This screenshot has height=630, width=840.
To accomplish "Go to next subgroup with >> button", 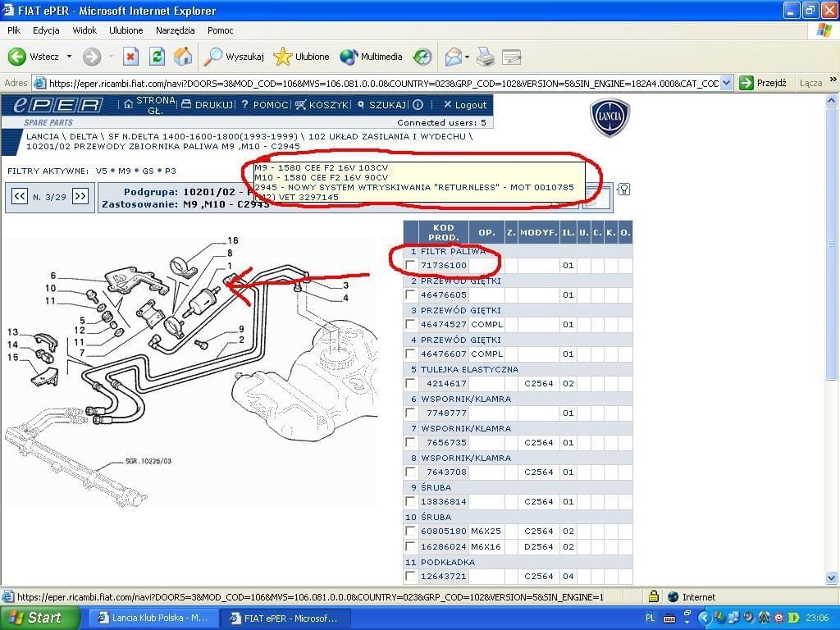I will pyautogui.click(x=80, y=196).
